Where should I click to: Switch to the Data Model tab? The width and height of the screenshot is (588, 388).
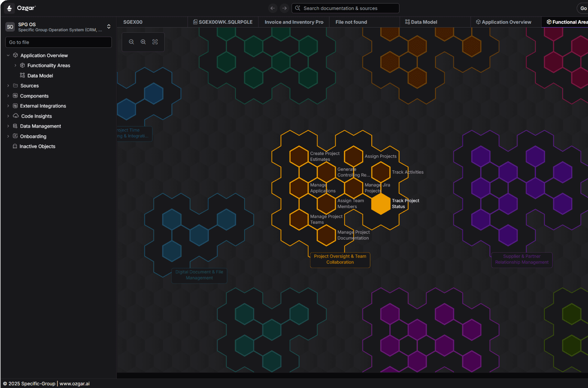[424, 22]
